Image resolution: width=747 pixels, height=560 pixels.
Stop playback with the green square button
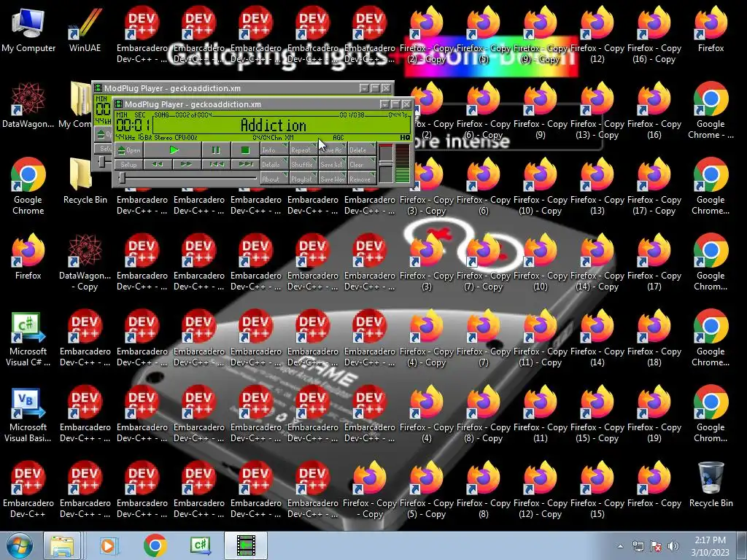[x=245, y=150]
